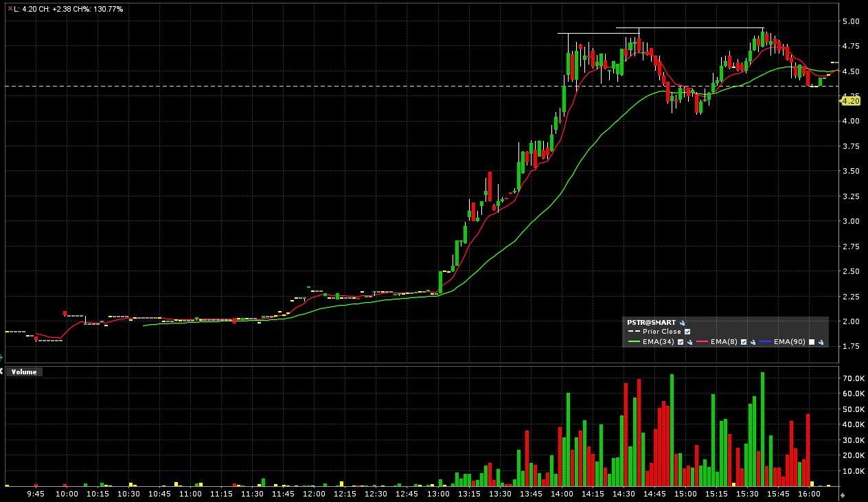Click the EMA(34) legend label

point(659,342)
